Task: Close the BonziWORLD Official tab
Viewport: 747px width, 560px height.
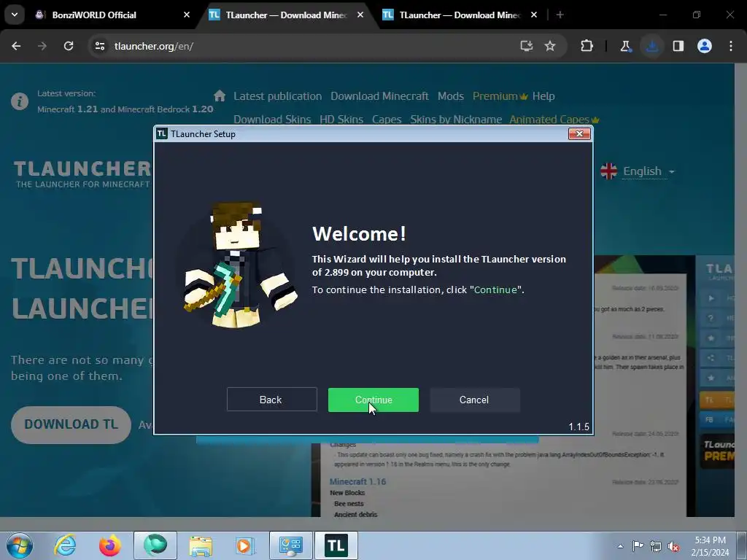Action: [x=186, y=15]
